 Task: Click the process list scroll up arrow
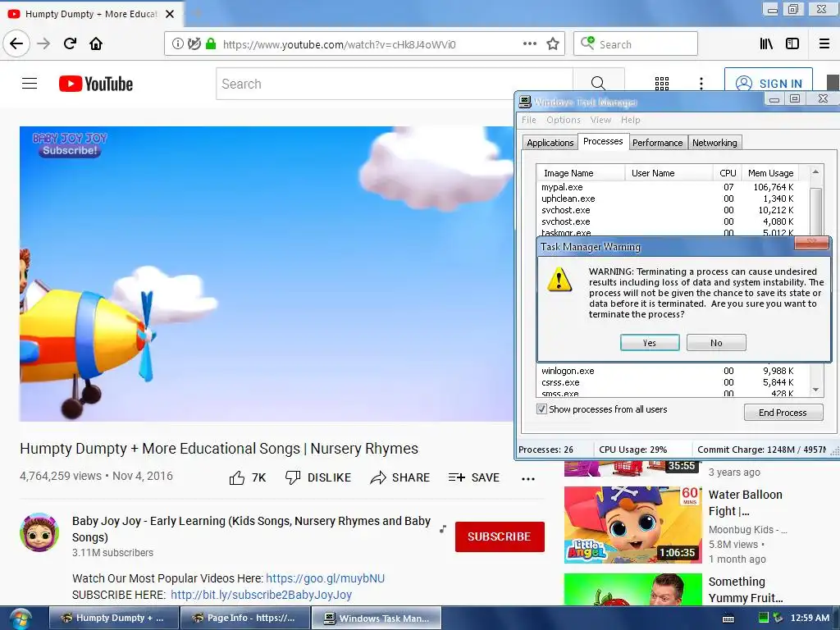click(815, 172)
